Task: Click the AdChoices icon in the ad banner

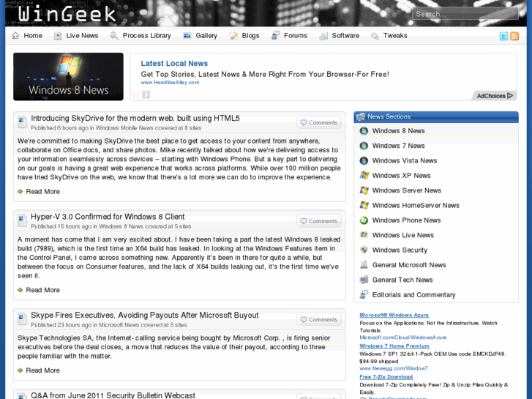Action: [x=510, y=96]
